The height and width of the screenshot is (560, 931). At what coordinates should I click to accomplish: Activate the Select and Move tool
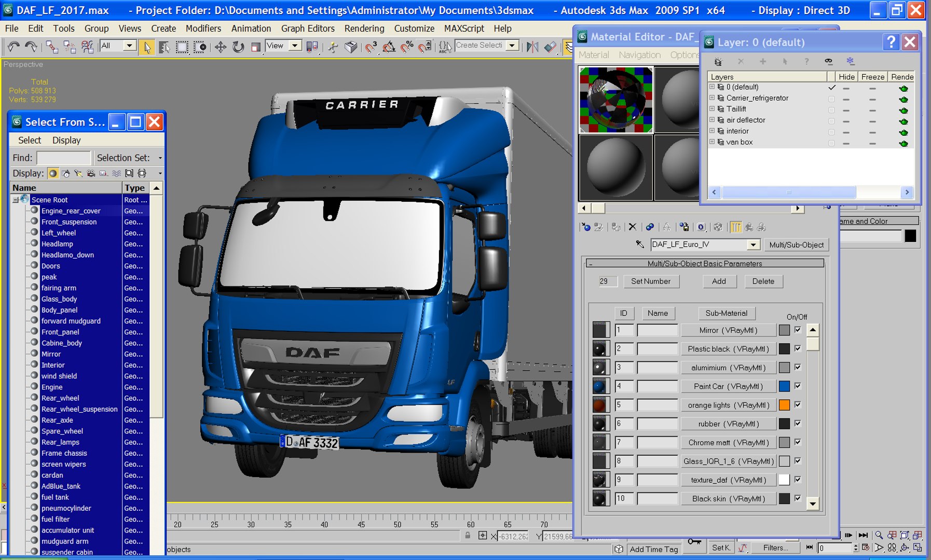(x=221, y=47)
